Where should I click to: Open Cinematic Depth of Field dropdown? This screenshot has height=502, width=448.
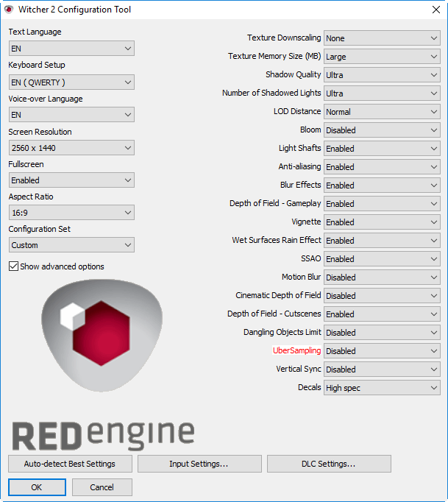[x=382, y=296]
